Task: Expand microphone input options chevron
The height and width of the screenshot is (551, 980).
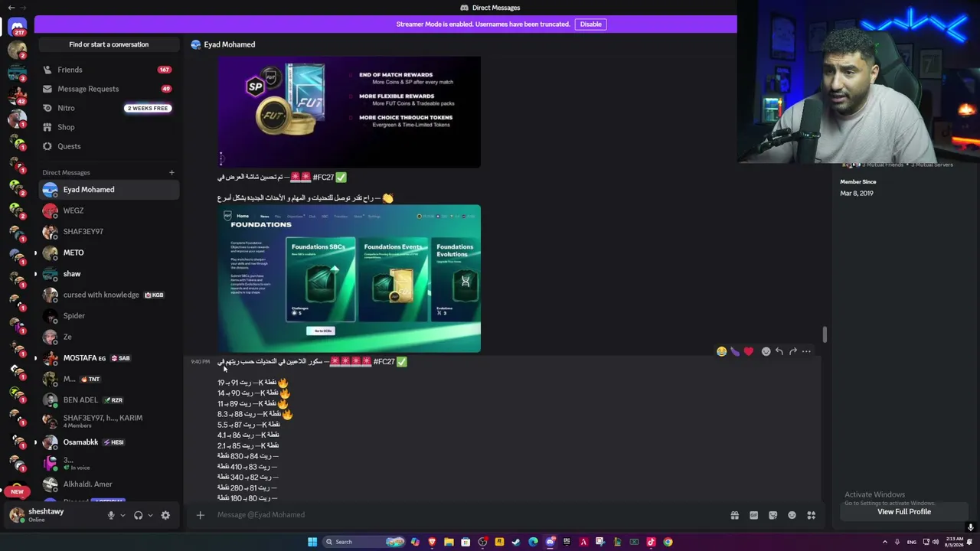Action: 122,515
